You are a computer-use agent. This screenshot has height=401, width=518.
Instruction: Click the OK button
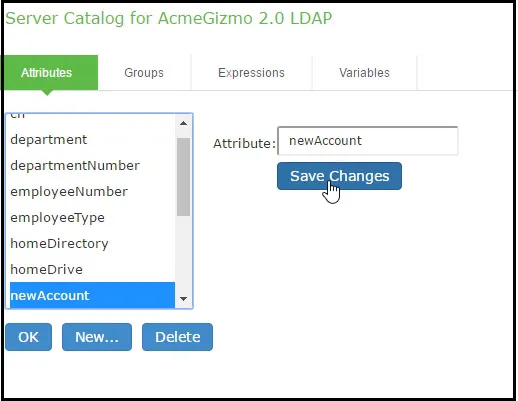coord(28,337)
